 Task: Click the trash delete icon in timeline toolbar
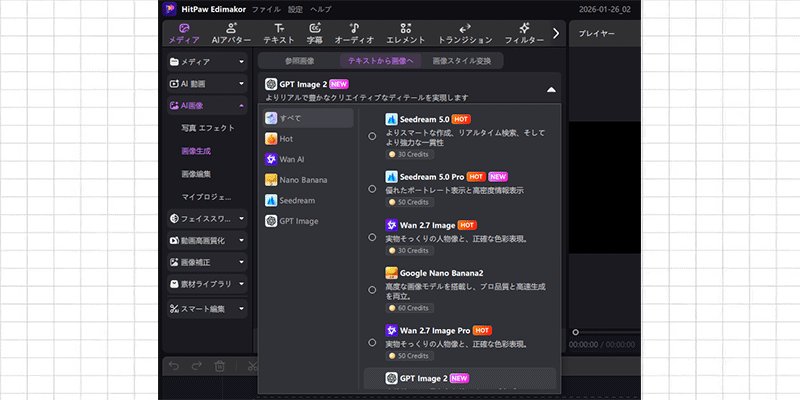coord(219,366)
